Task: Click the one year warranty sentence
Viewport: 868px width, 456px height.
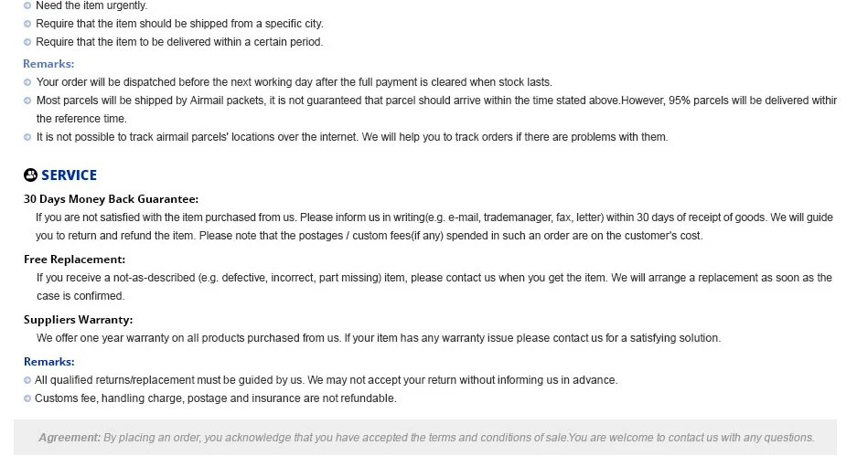Action: click(x=379, y=338)
